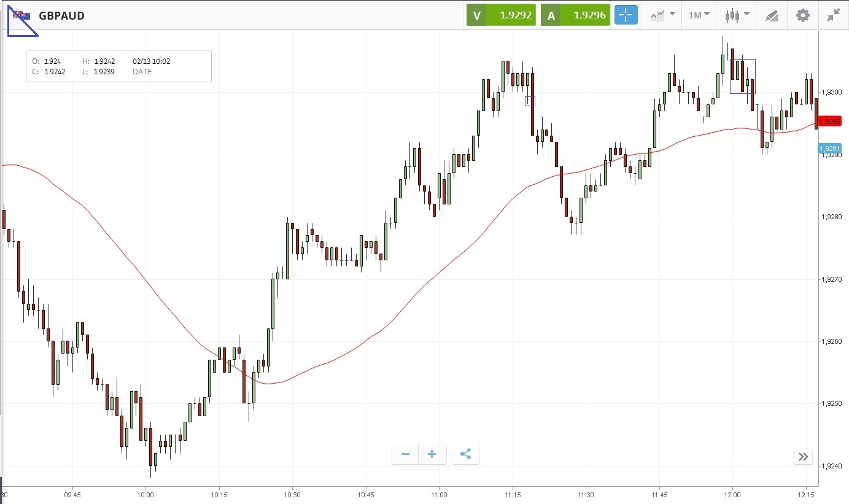
Task: Click the GBPAUD symbol name
Action: (61, 16)
